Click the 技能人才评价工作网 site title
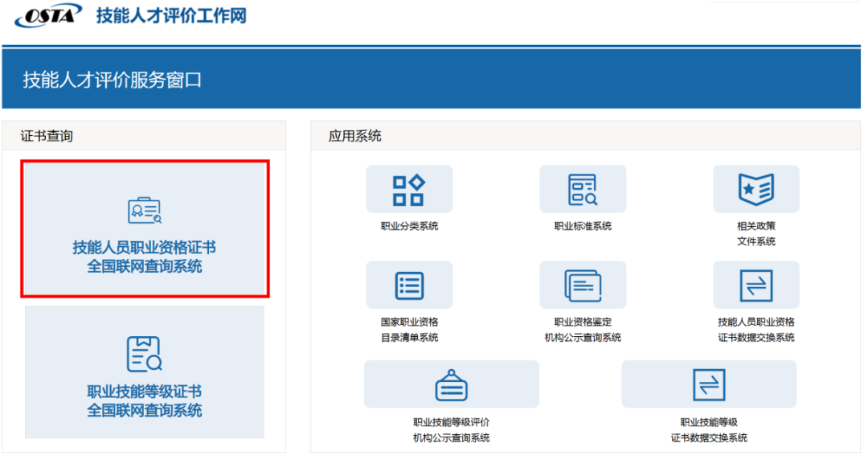Image resolution: width=868 pixels, height=460 pixels. (171, 16)
